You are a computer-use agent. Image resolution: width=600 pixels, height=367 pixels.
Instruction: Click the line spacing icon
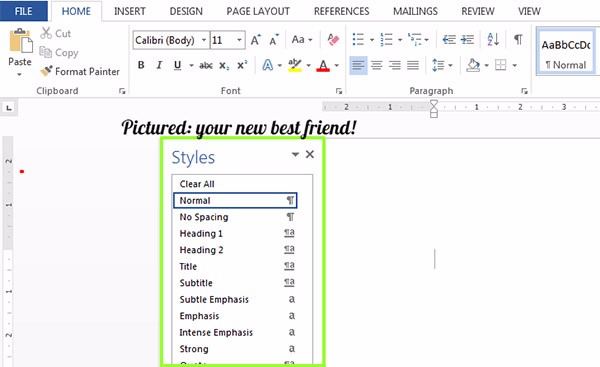coord(438,65)
